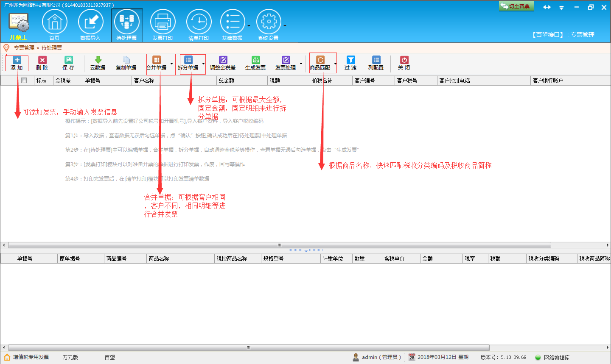This screenshot has width=611, height=364.
Task: Click the 生成发票 generate invoice icon
Action: [255, 63]
